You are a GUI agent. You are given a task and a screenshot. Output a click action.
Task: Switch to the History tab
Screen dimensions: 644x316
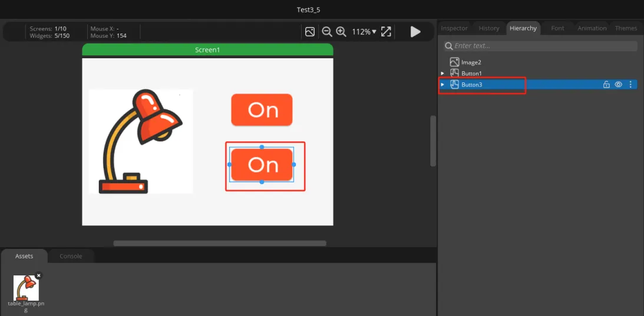pyautogui.click(x=489, y=28)
